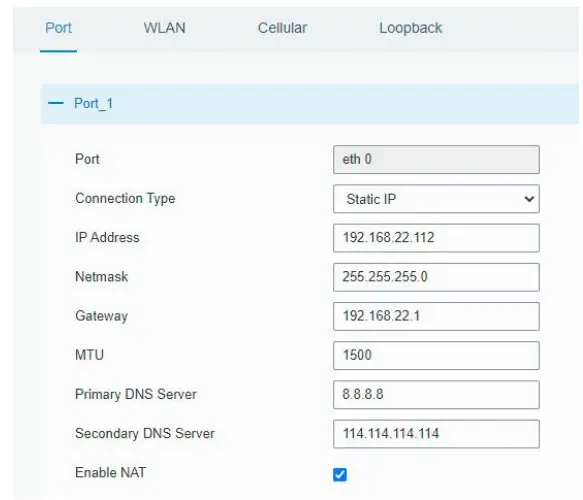The height and width of the screenshot is (500, 583).
Task: Click the MTU input field
Action: coord(436,355)
